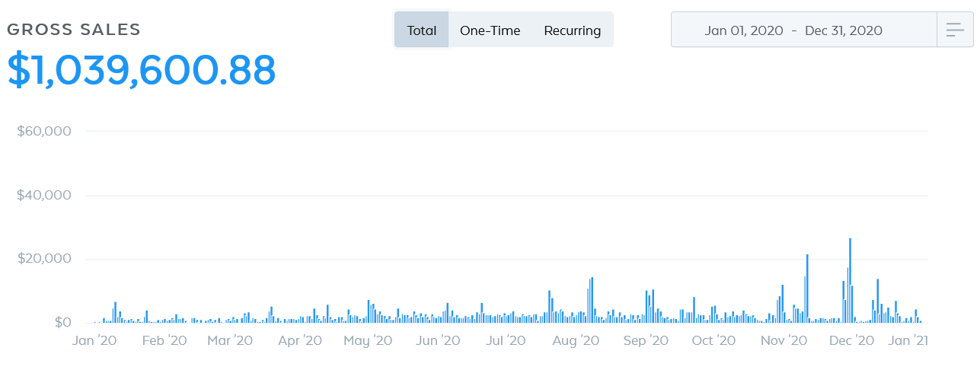980x367 pixels.
Task: Switch to One-Time sales view
Action: 490,30
